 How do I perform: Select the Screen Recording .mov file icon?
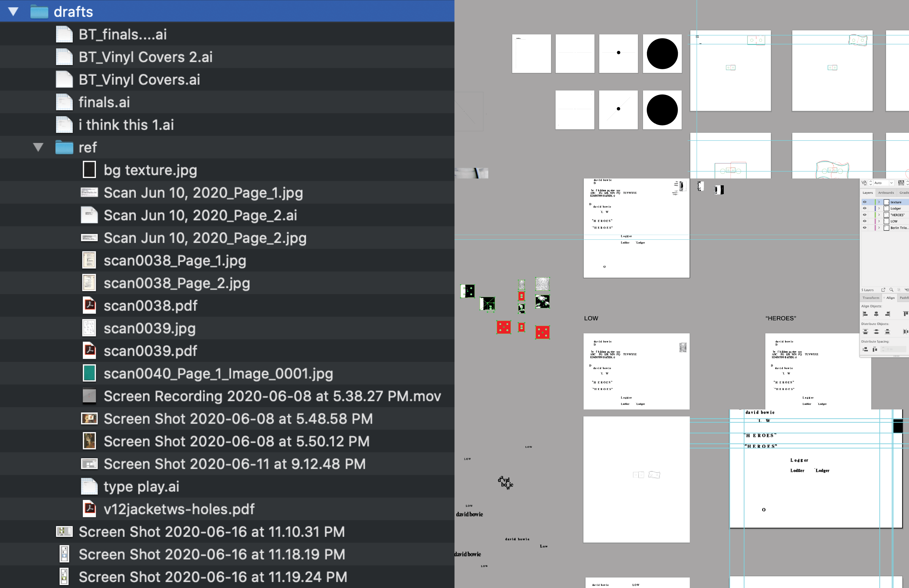89,396
